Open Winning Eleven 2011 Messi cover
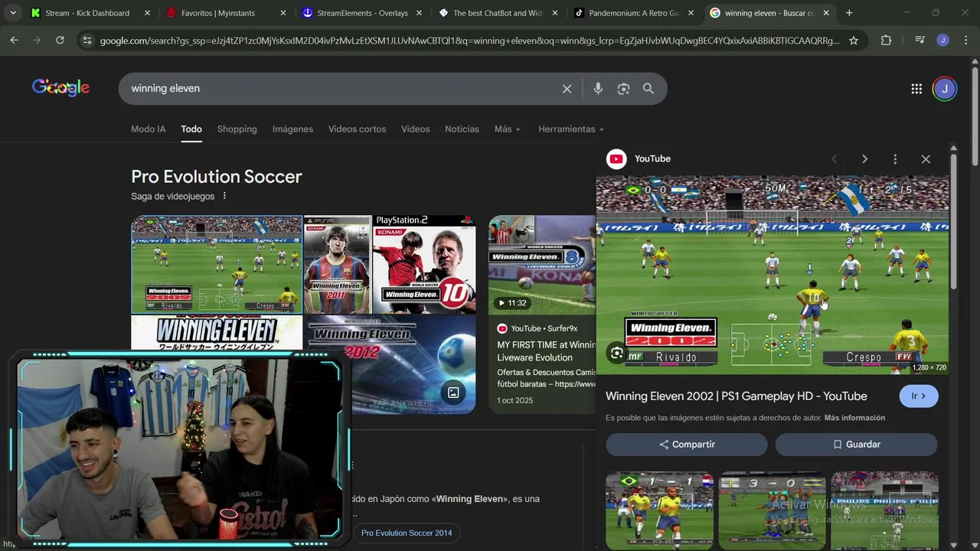Image resolution: width=980 pixels, height=551 pixels. [337, 265]
